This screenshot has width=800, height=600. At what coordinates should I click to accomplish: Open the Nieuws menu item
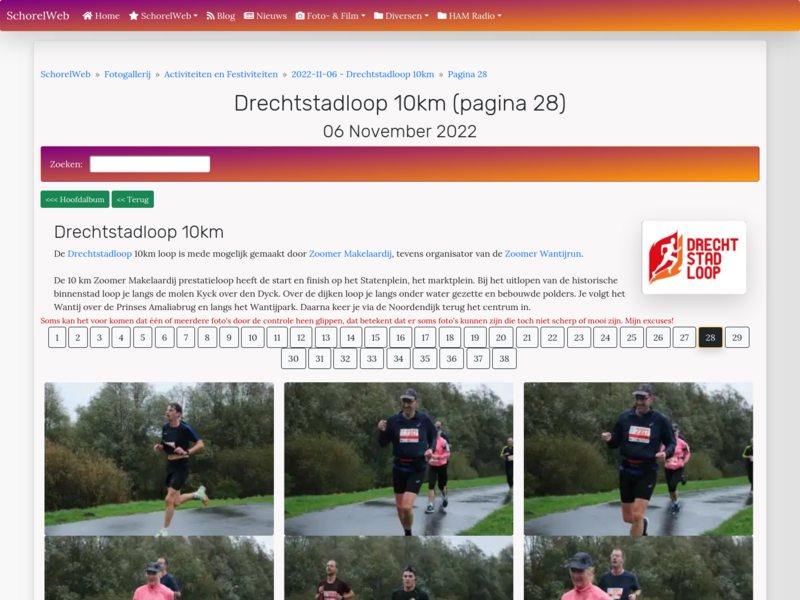(265, 16)
